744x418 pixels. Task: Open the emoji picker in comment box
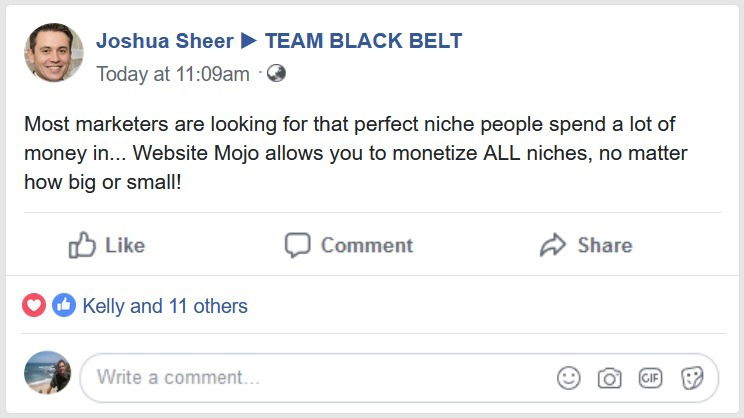tap(568, 378)
